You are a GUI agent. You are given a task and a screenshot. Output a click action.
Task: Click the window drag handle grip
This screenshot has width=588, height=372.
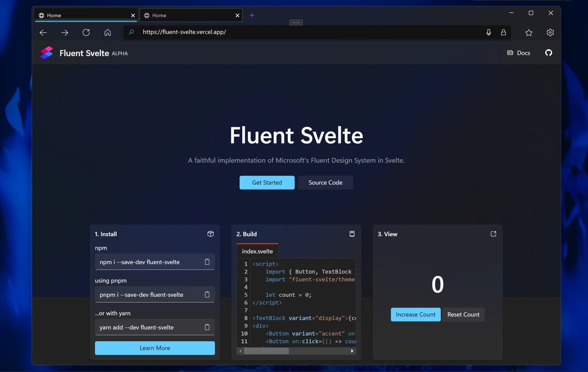296,22
